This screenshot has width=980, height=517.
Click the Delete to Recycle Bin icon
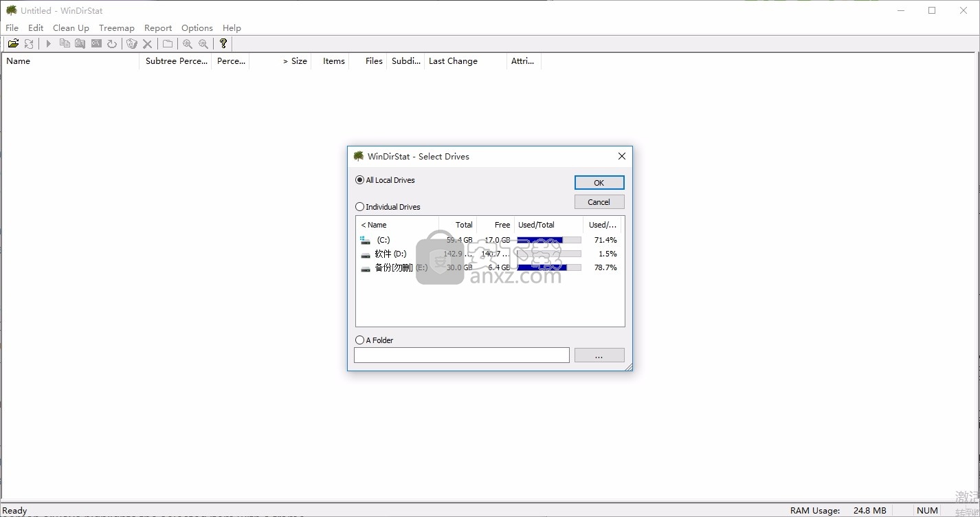pyautogui.click(x=132, y=43)
